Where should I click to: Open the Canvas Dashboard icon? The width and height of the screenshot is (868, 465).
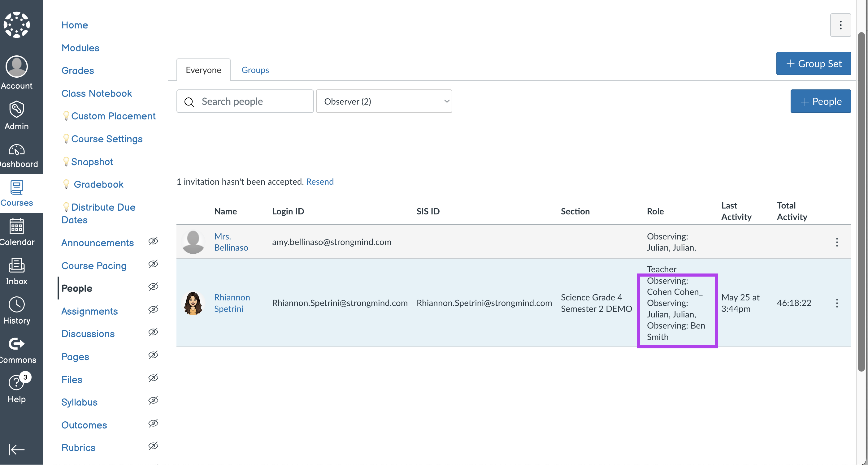coord(16,150)
